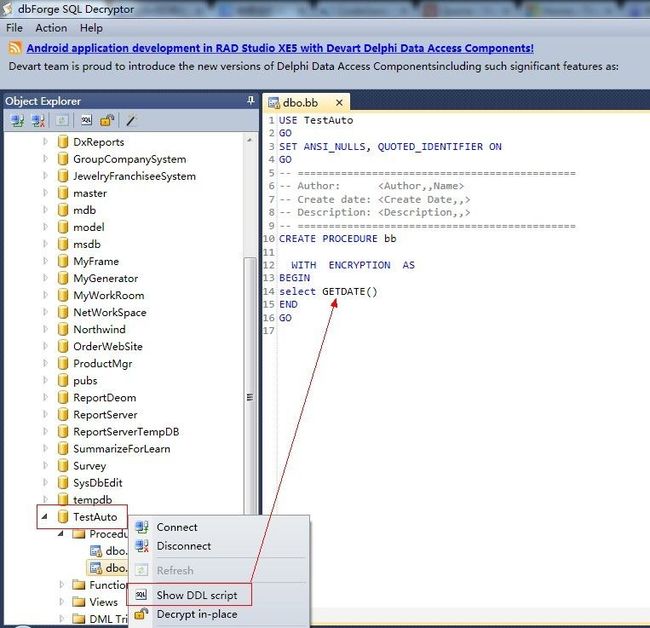Select the ReportDeom database
This screenshot has height=628, width=650.
(x=104, y=398)
